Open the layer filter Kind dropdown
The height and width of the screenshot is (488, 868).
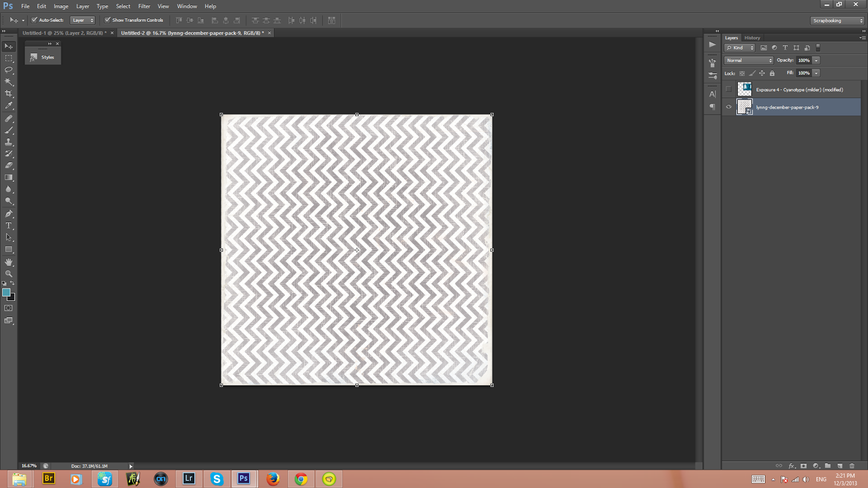pos(740,48)
